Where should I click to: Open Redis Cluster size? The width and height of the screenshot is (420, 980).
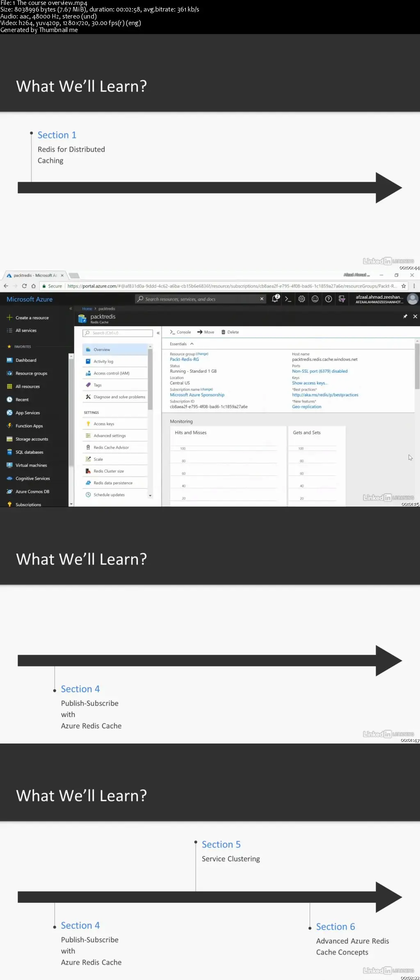(115, 471)
